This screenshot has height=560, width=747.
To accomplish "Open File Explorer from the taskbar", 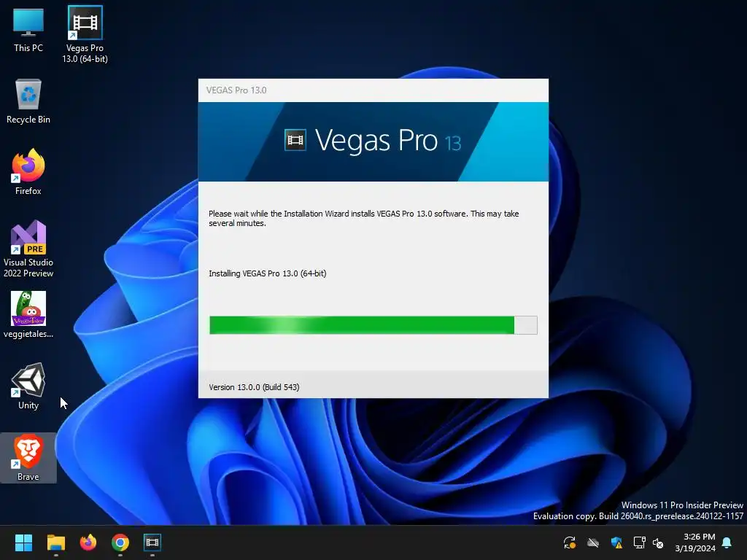I will [x=55, y=542].
